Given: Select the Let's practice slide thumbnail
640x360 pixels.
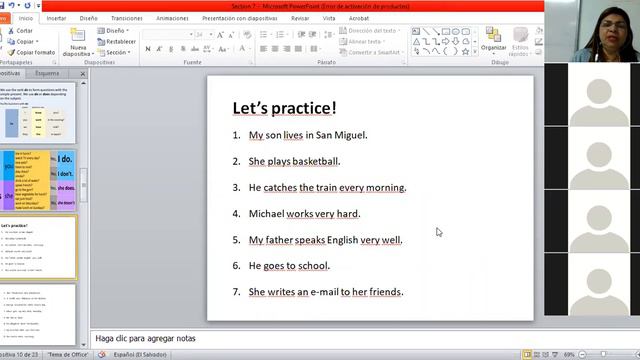Looking at the screenshot, I should pos(38,248).
